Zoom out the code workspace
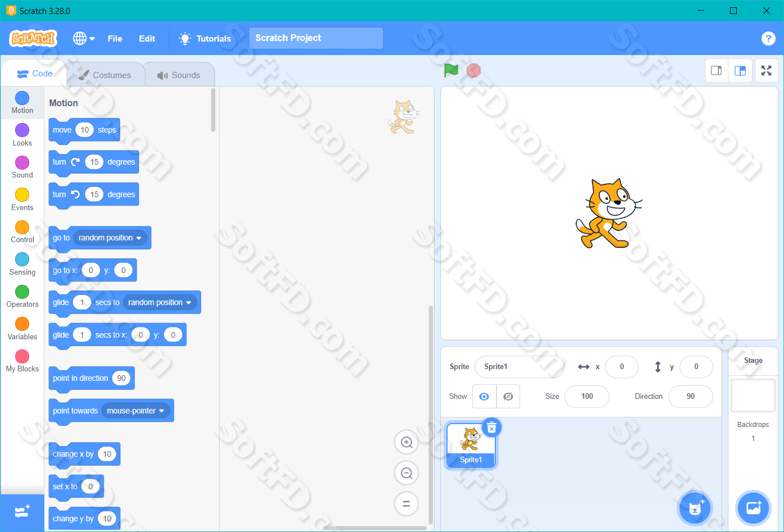The image size is (784, 532). click(407, 473)
